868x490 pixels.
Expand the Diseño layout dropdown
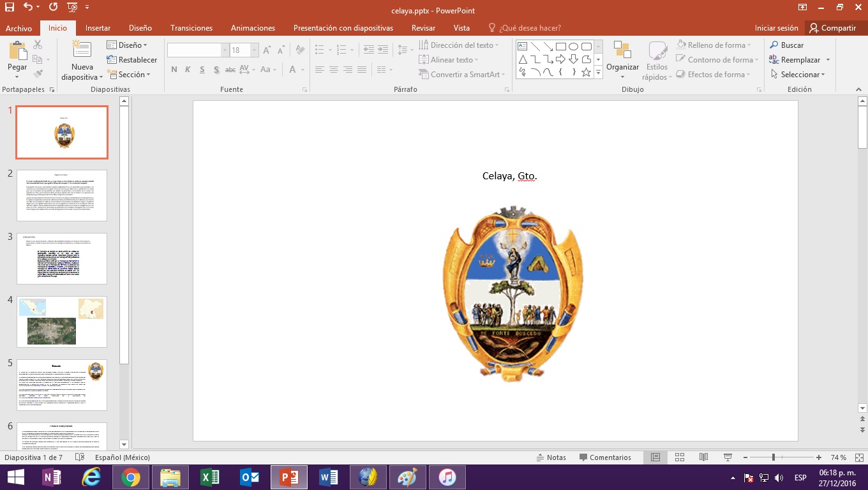tap(127, 45)
